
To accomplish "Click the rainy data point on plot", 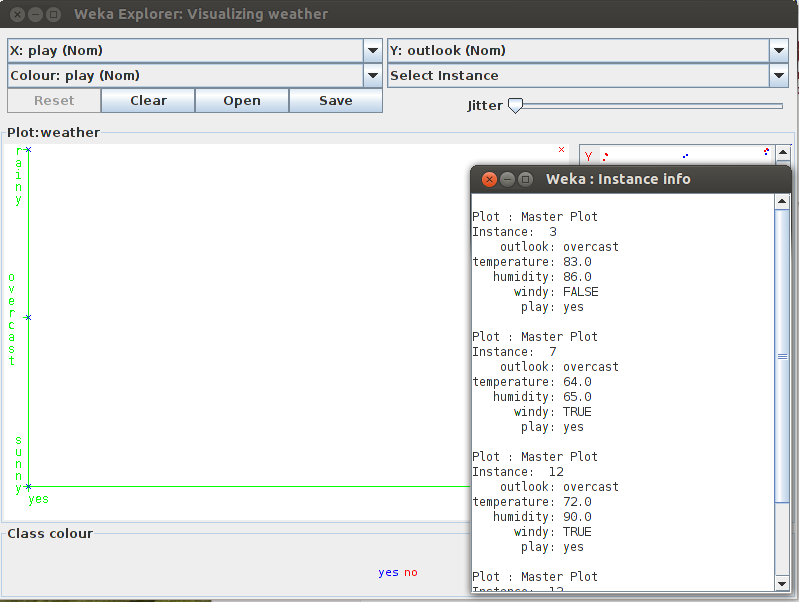I will point(29,149).
